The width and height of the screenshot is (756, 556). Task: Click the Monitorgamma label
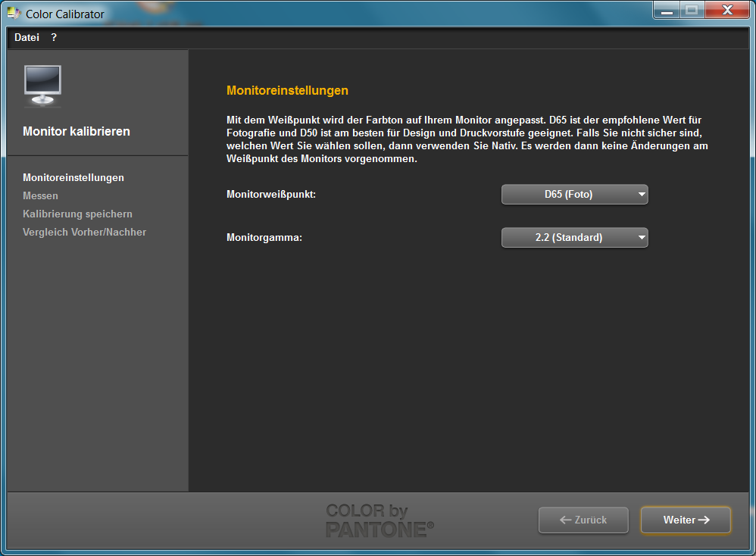264,237
